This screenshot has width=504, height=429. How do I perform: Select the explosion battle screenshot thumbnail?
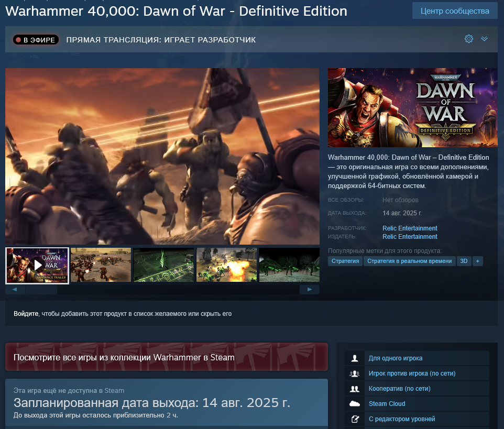(227, 265)
